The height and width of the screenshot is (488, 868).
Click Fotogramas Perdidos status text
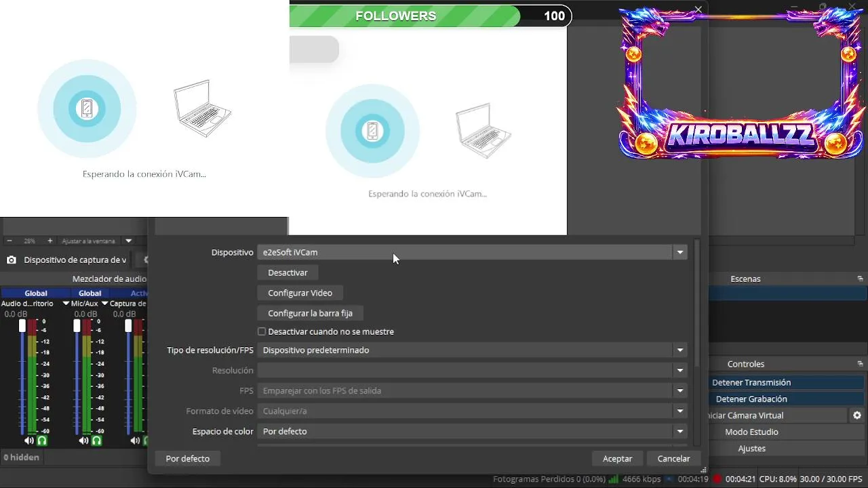click(549, 479)
